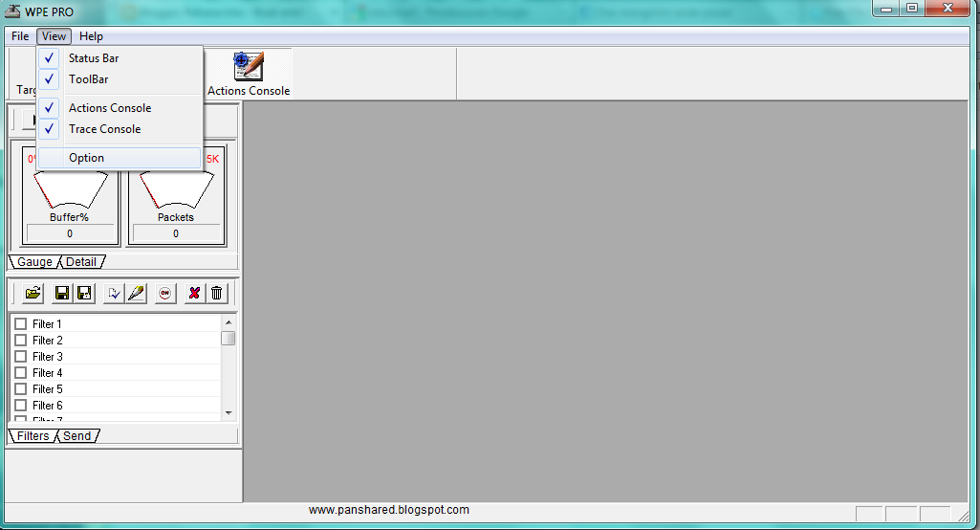
Task: Switch to the Detail tab
Action: (81, 261)
